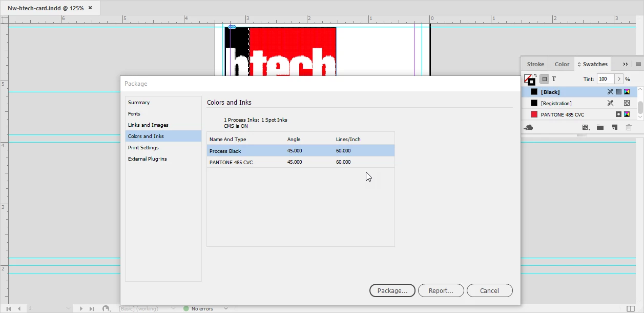
Task: Click the CMYK mode icon on PANTONE row
Action: coord(627,114)
